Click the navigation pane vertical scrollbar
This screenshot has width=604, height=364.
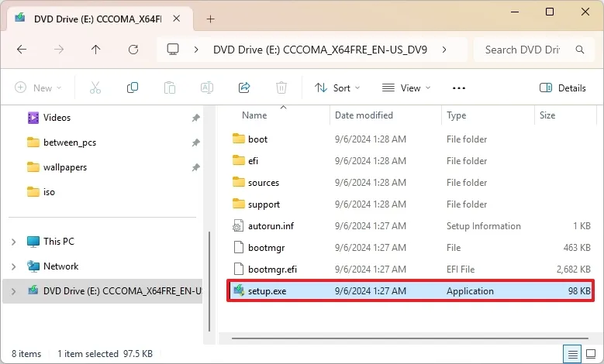click(209, 281)
